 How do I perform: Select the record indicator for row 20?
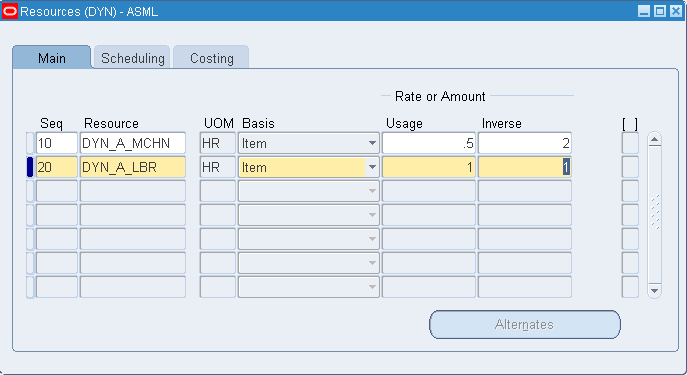[x=30, y=167]
